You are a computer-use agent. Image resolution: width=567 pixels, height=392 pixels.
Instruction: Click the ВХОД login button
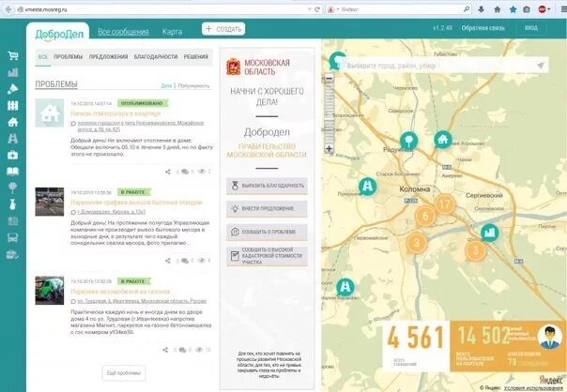click(x=531, y=28)
